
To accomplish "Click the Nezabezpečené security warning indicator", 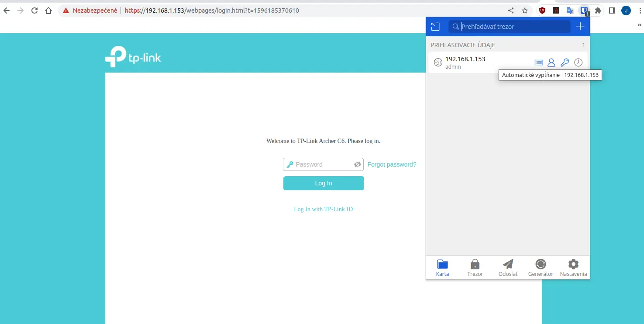I will 90,10.
